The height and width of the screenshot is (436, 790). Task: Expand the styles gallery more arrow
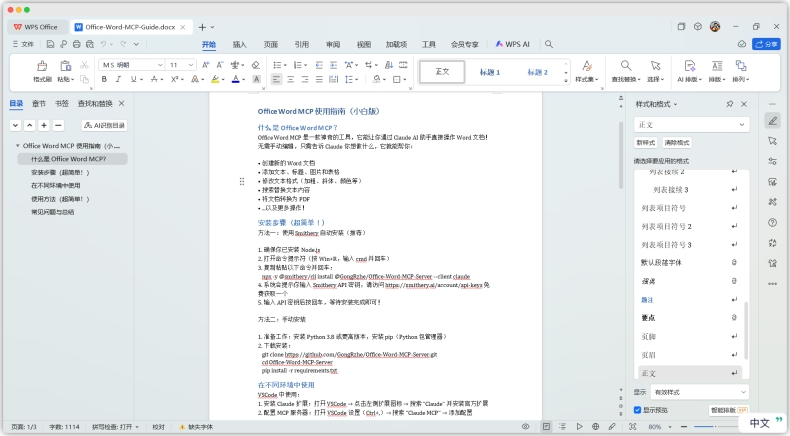click(566, 81)
